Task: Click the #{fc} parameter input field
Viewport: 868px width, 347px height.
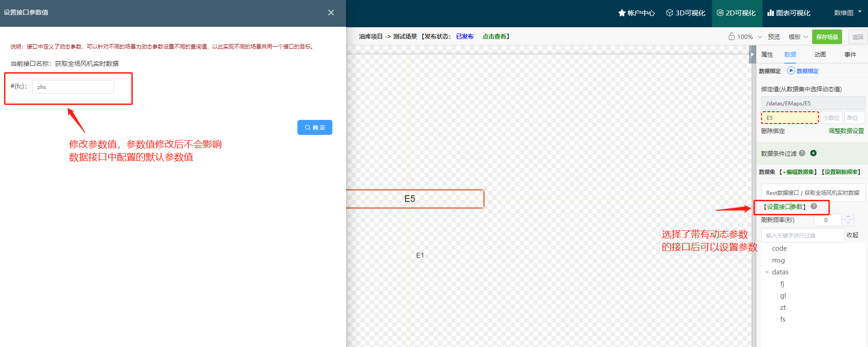Action: click(73, 87)
